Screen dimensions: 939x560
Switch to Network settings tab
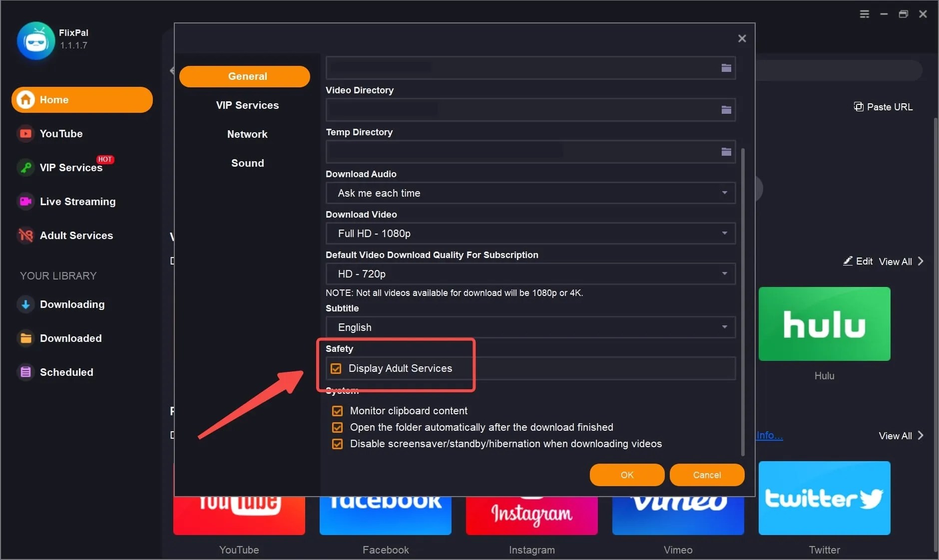[247, 134]
